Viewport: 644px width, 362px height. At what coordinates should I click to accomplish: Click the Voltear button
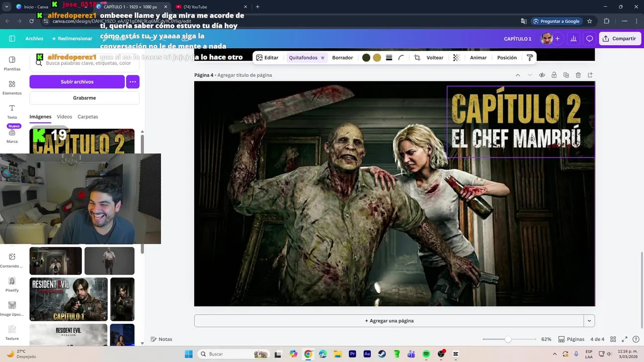[435, 58]
